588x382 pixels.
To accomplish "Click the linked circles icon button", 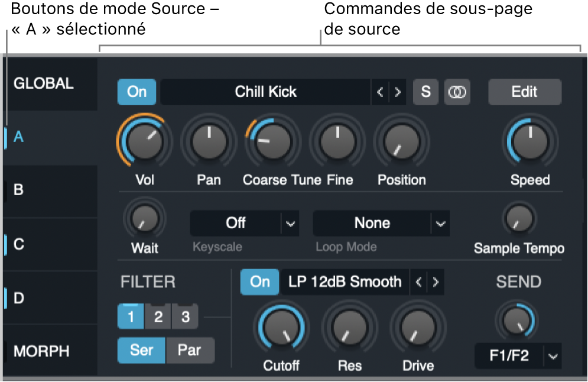I will (x=457, y=92).
